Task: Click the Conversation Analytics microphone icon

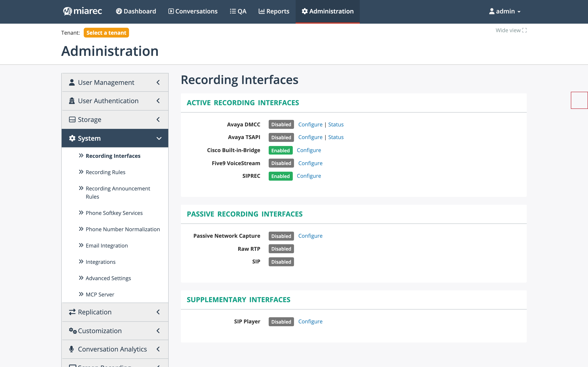Action: [71, 349]
